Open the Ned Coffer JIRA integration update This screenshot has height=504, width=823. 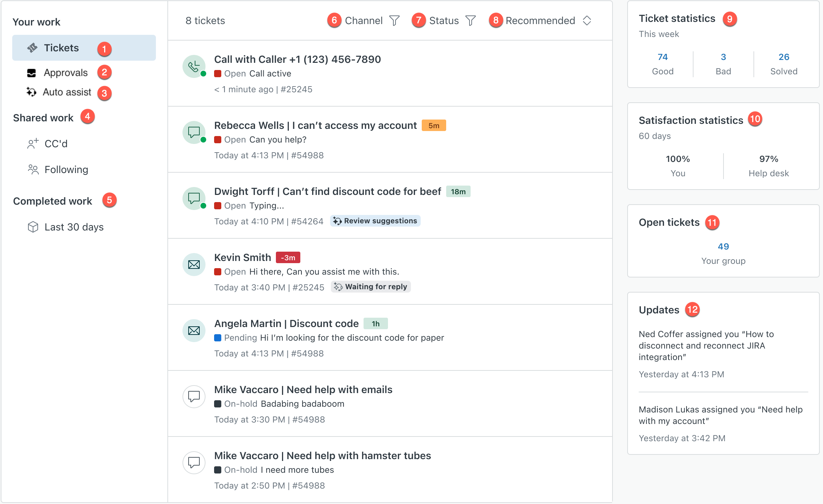click(x=706, y=345)
